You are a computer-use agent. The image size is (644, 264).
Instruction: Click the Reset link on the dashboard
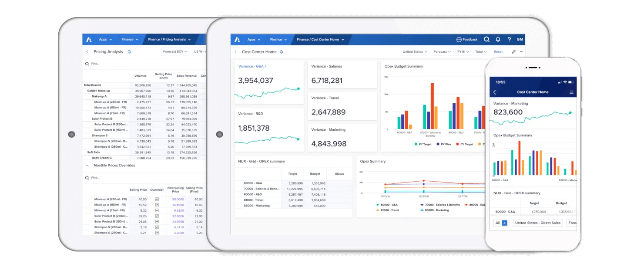(498, 51)
